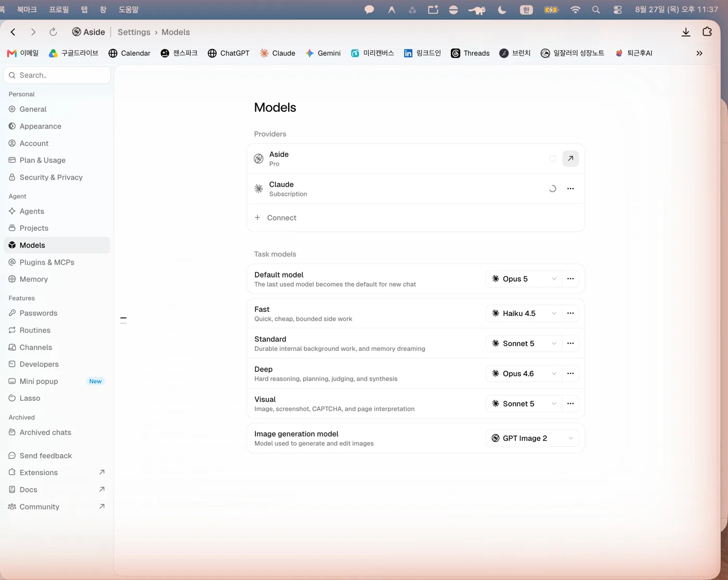
Task: Open the 젠스파크 bookmark
Action: pos(179,53)
